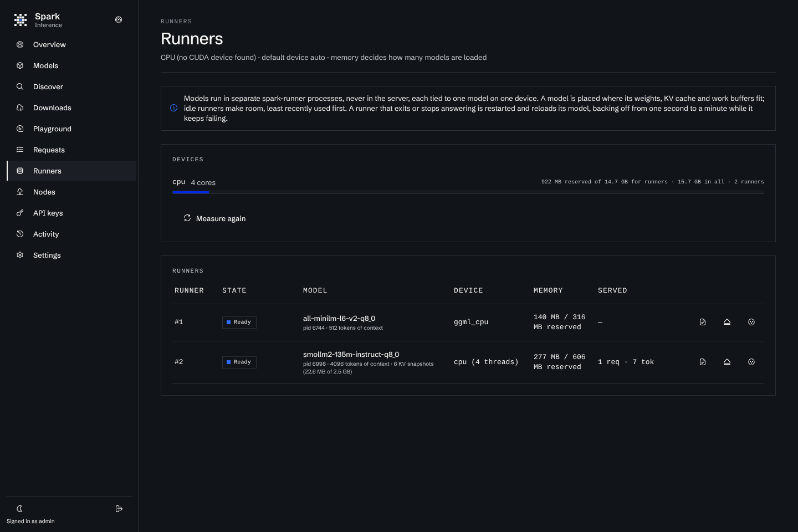Screen dimensions: 798x532
Task: Unload runner #1 with eject icon
Action: click(727, 322)
